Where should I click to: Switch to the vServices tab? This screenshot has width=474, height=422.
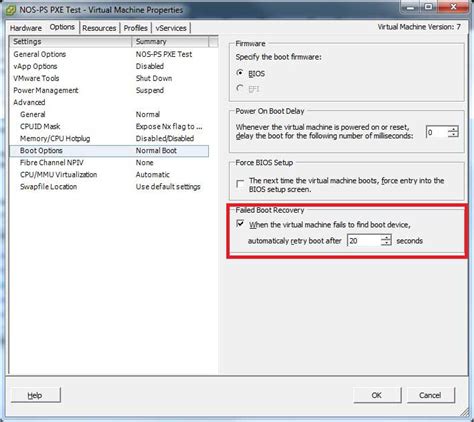click(171, 28)
